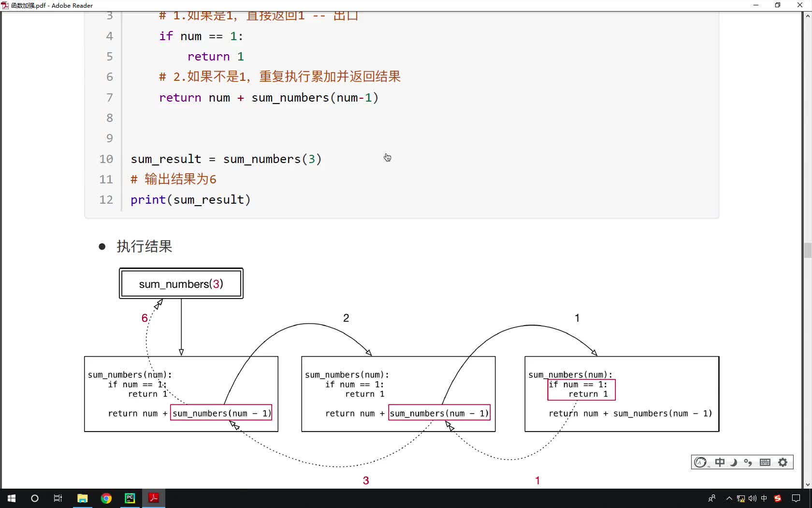The width and height of the screenshot is (812, 508).
Task: Click the Adobe Reader taskbar icon
Action: click(x=154, y=498)
